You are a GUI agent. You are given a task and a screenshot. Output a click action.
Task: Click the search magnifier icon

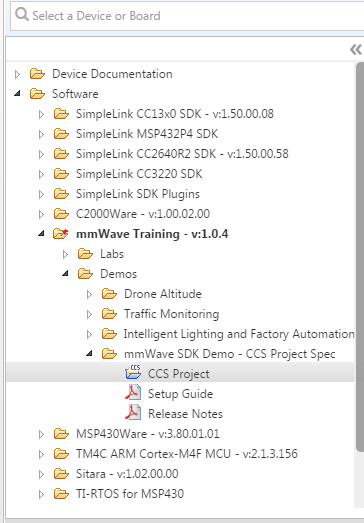[x=22, y=15]
